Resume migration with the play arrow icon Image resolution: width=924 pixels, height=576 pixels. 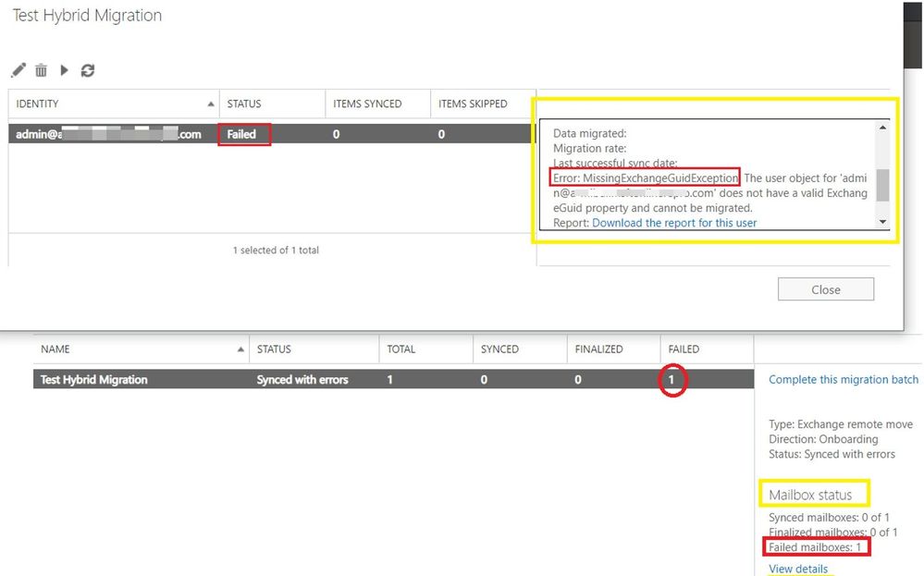[x=64, y=70]
